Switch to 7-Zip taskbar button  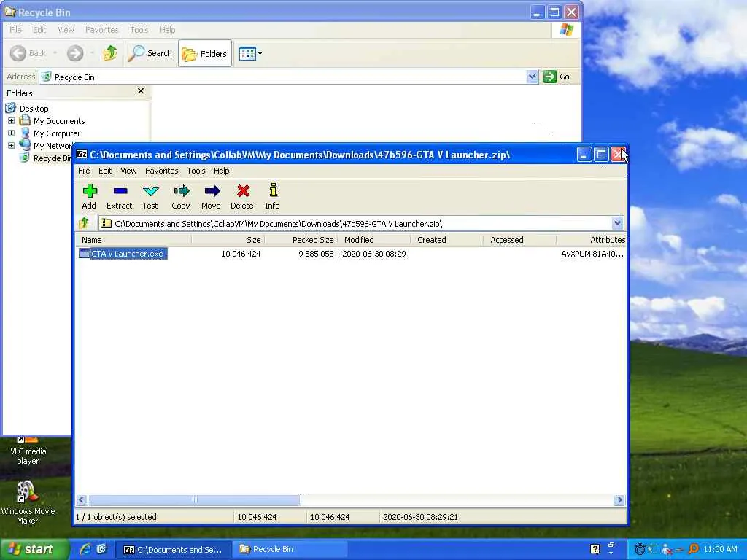click(x=173, y=550)
